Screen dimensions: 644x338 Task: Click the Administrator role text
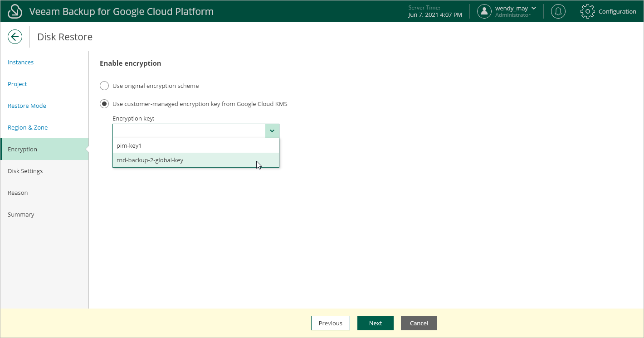tap(513, 15)
